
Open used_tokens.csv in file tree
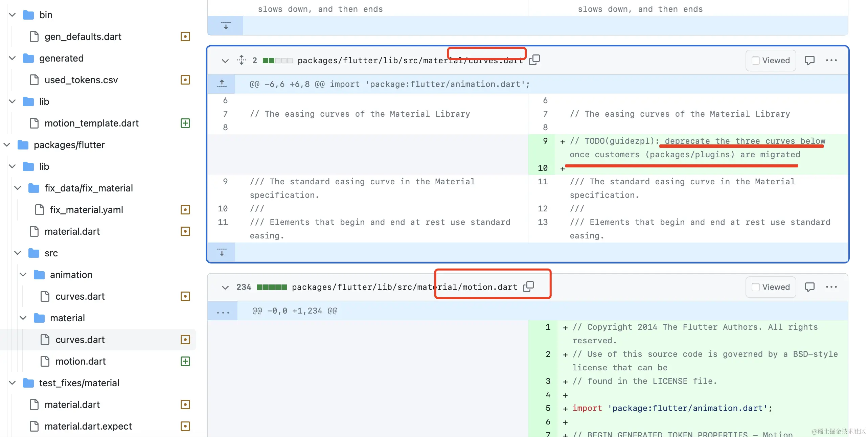pyautogui.click(x=81, y=80)
